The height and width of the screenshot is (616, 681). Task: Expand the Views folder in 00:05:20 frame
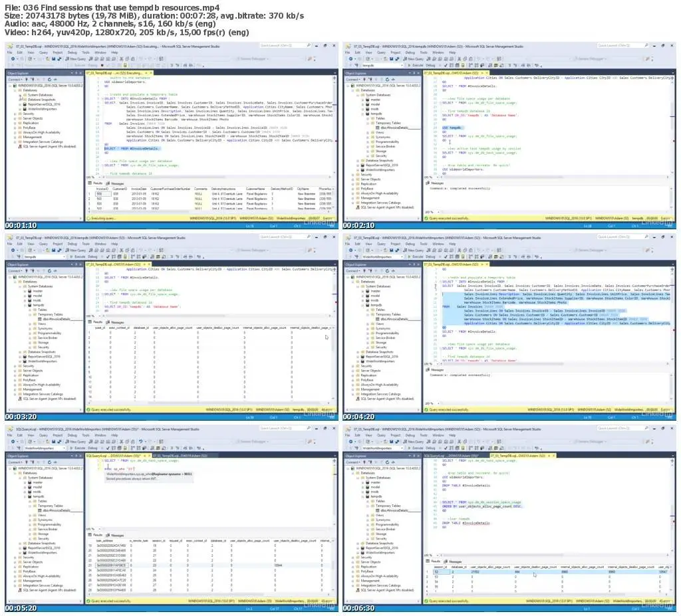[x=29, y=515]
